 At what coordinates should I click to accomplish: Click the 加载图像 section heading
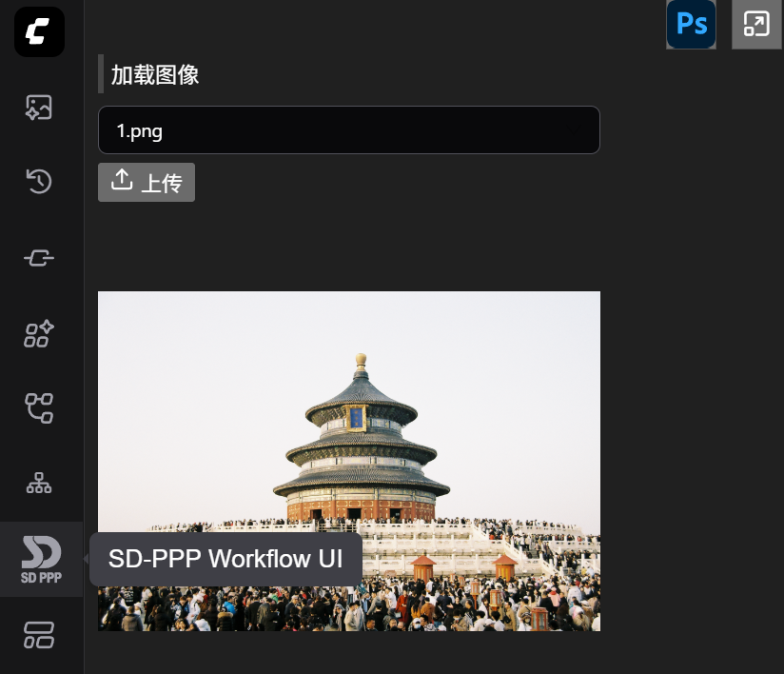pyautogui.click(x=155, y=75)
